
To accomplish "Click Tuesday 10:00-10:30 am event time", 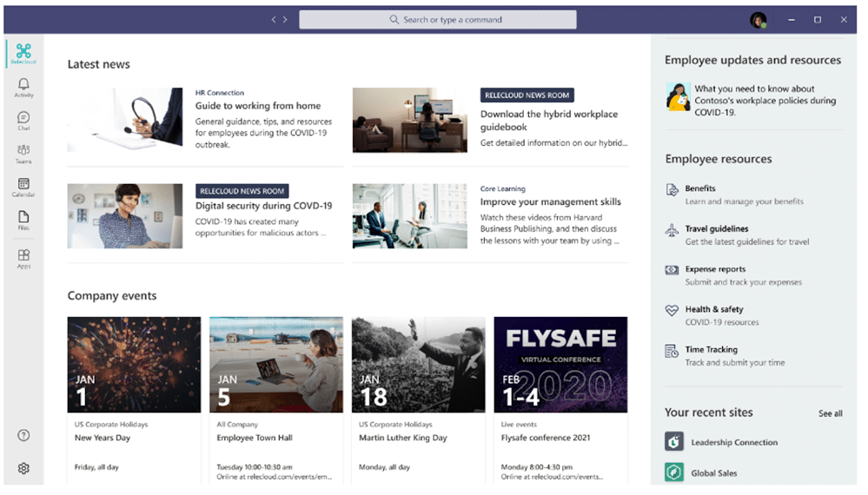I will (255, 467).
